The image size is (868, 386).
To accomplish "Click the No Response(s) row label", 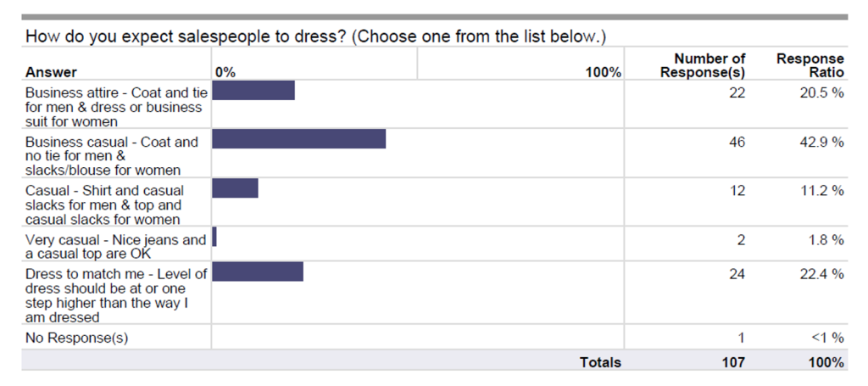I will point(77,338).
